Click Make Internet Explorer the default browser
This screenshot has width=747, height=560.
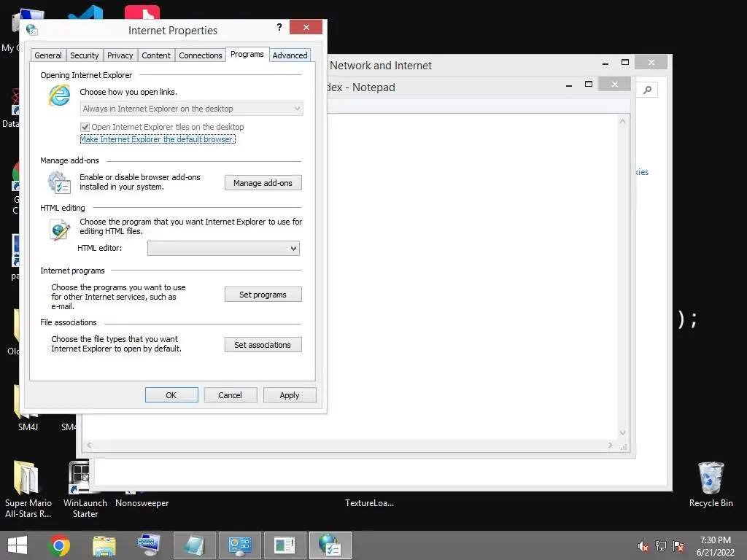158,139
